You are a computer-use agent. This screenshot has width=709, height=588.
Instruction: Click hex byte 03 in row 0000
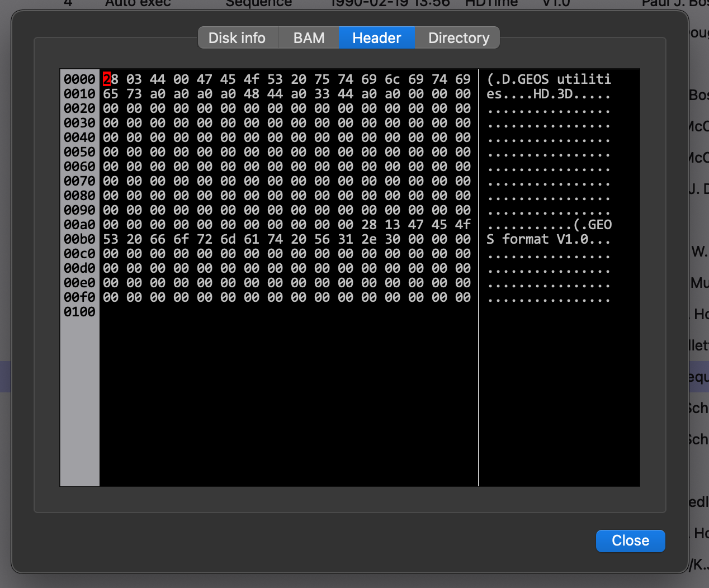134,79
